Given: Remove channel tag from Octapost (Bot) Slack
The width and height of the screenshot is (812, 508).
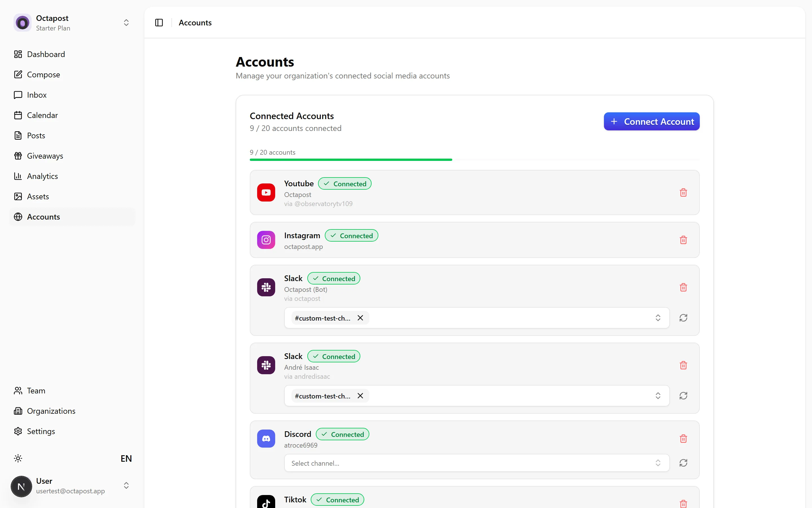Looking at the screenshot, I should [x=360, y=318].
